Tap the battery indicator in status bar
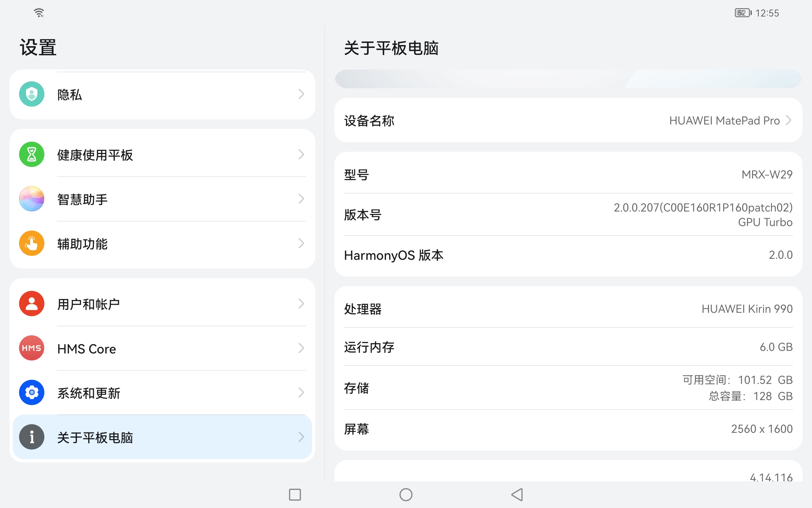 743,13
